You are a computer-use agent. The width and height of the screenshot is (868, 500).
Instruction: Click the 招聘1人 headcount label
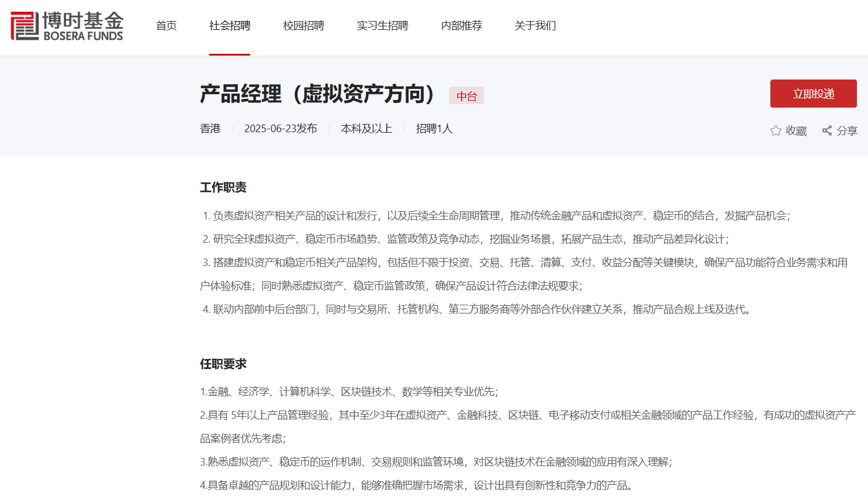[x=434, y=129]
